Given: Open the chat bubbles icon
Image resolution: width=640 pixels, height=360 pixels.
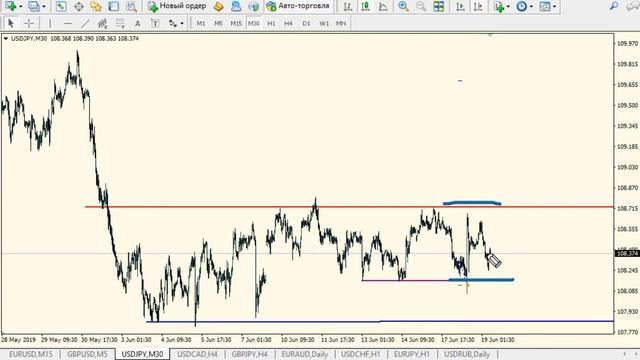Looking at the screenshot, I should coord(633,6).
